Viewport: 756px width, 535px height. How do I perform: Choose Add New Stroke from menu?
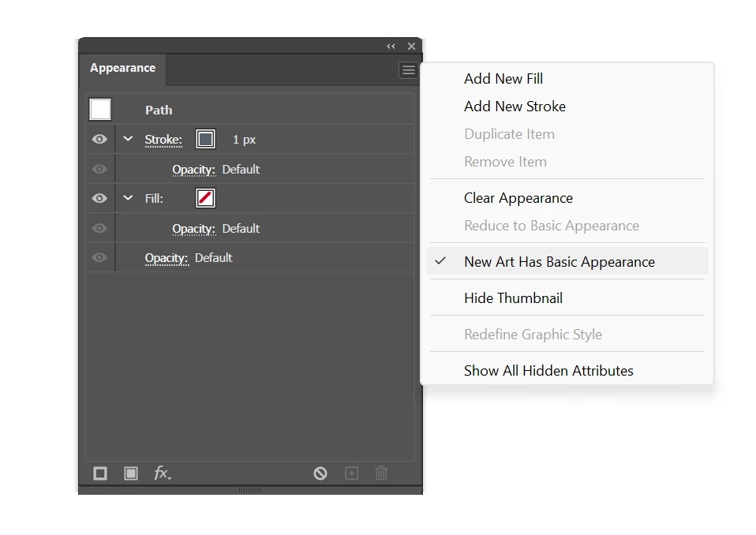(567, 107)
